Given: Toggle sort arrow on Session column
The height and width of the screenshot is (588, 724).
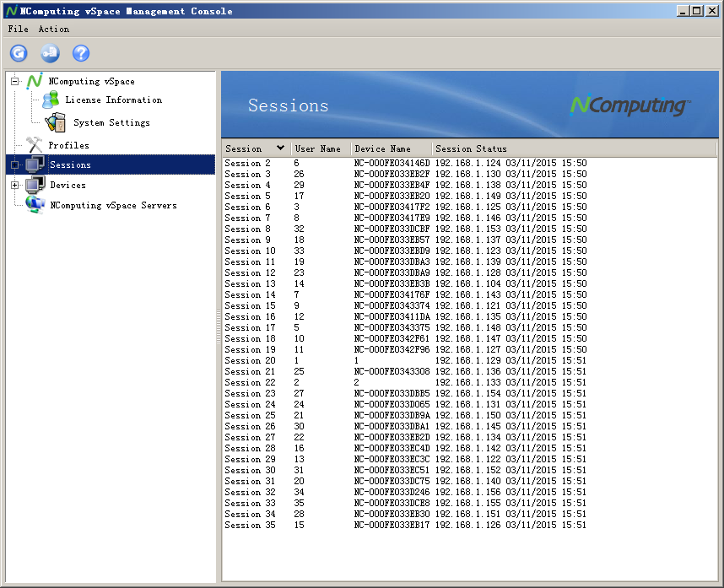Looking at the screenshot, I should coord(280,148).
